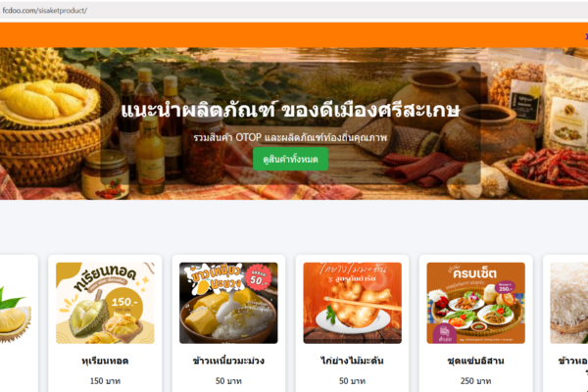Click the hero heading แนะนำผลิตภัณฑ์ ของดีเมืองศรีสะเกษ
This screenshot has width=588, height=392.
tap(290, 111)
